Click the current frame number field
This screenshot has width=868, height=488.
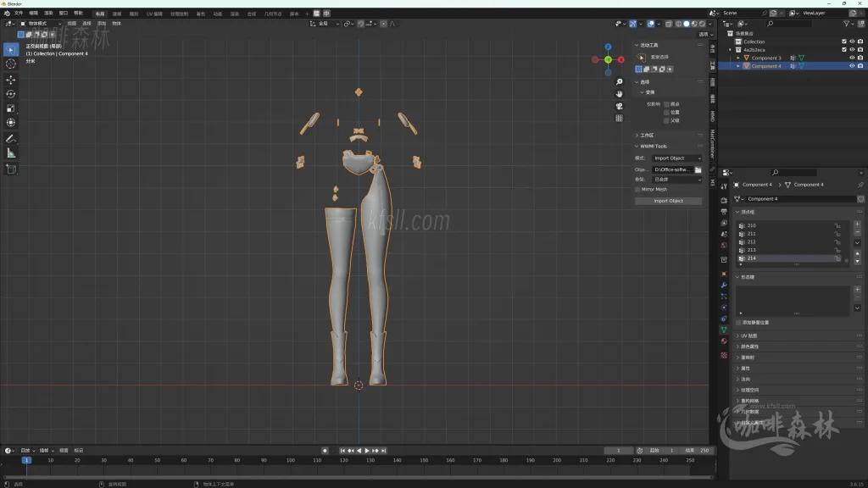click(x=618, y=451)
